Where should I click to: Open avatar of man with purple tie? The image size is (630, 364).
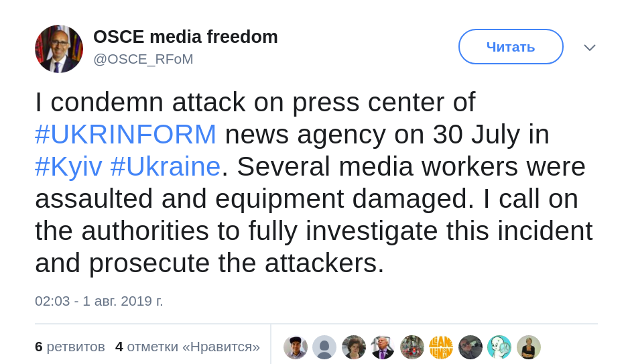(x=383, y=347)
